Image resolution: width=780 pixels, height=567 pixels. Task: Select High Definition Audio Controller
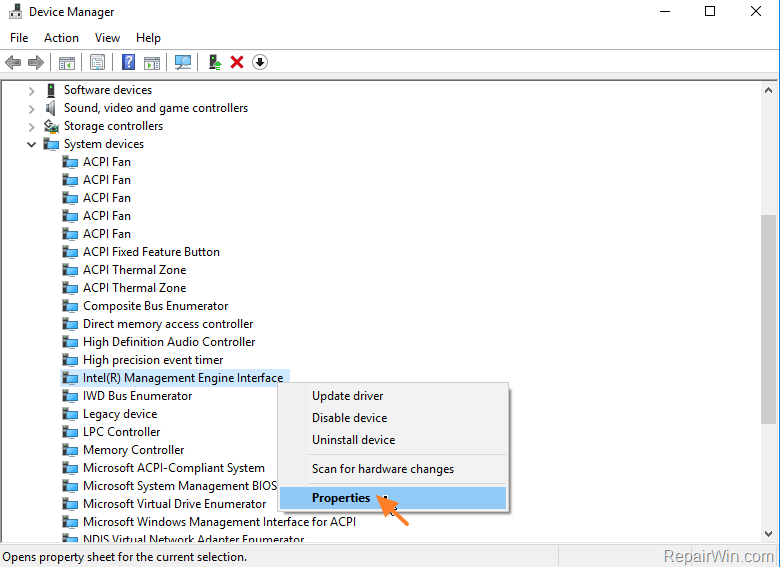coord(169,342)
